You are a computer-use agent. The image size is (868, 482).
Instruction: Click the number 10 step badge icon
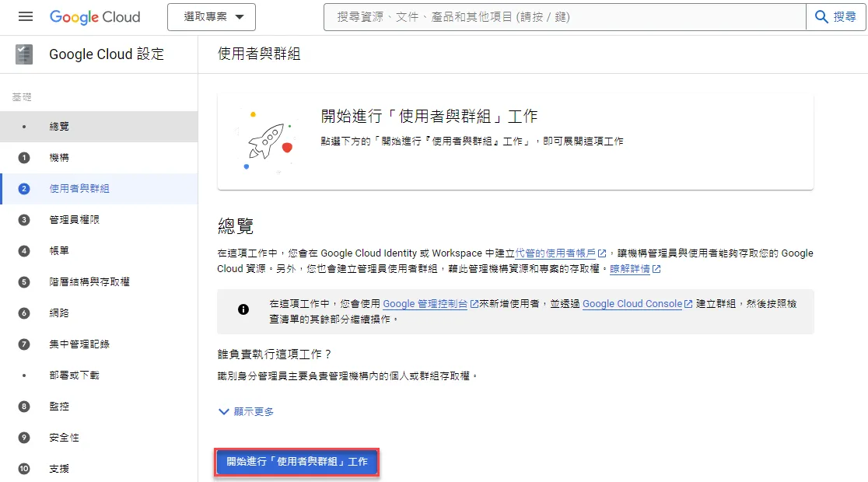pos(24,468)
